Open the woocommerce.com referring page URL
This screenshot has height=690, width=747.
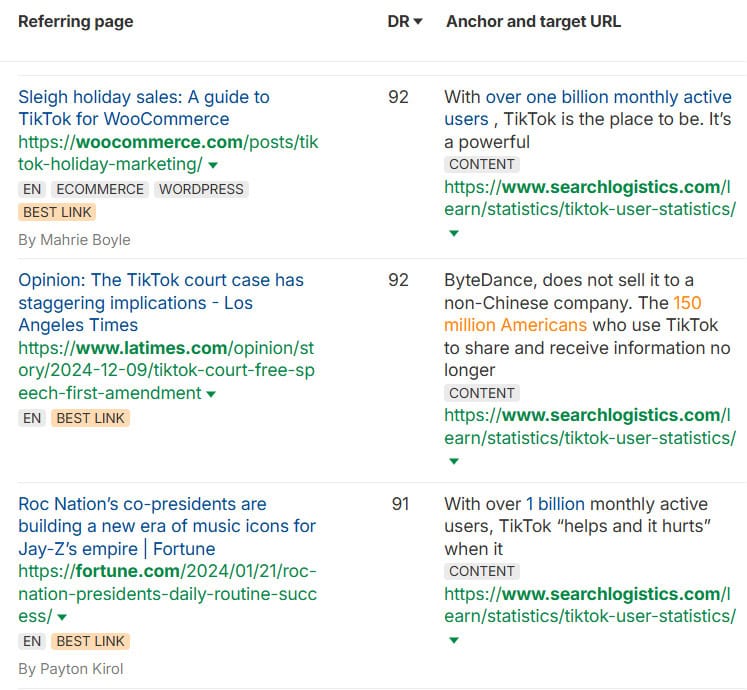coord(168,153)
